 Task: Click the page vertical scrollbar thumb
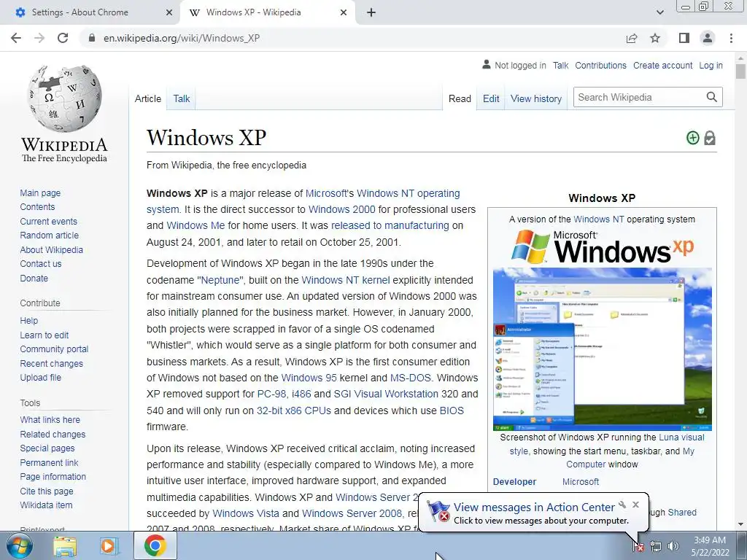(x=740, y=71)
